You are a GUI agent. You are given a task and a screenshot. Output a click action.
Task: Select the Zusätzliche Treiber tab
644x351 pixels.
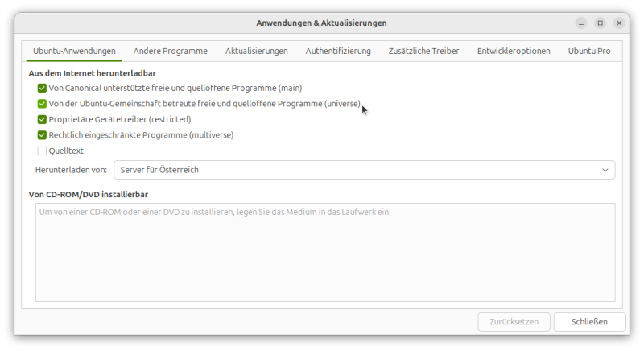click(x=423, y=51)
